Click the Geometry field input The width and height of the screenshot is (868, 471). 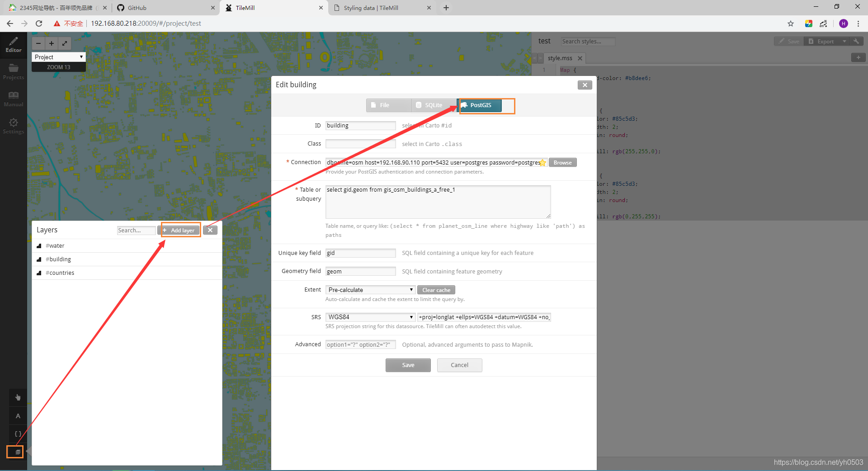point(360,271)
